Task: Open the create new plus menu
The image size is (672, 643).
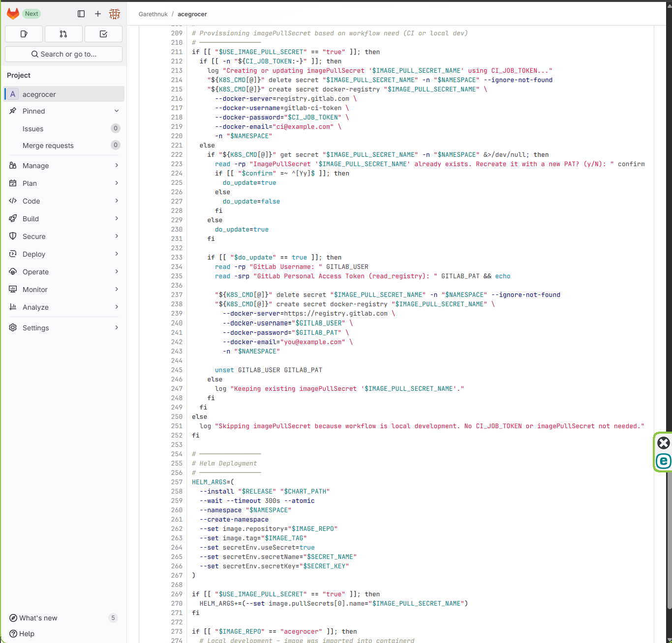Action: tap(98, 14)
